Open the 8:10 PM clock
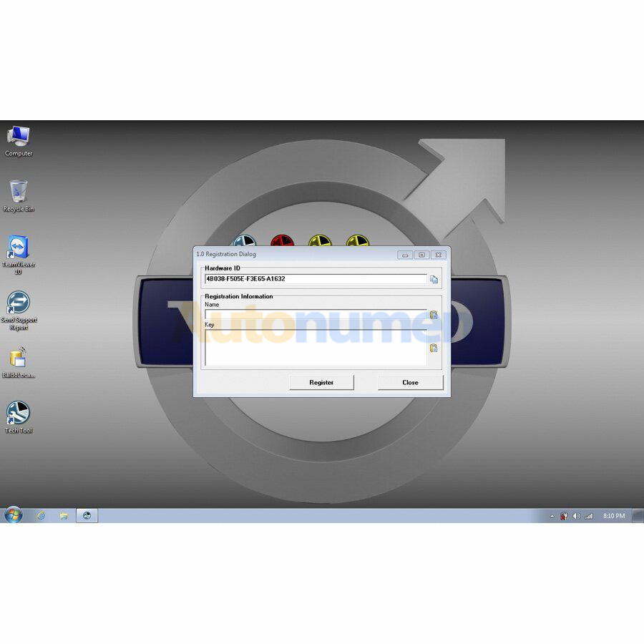 [x=614, y=516]
